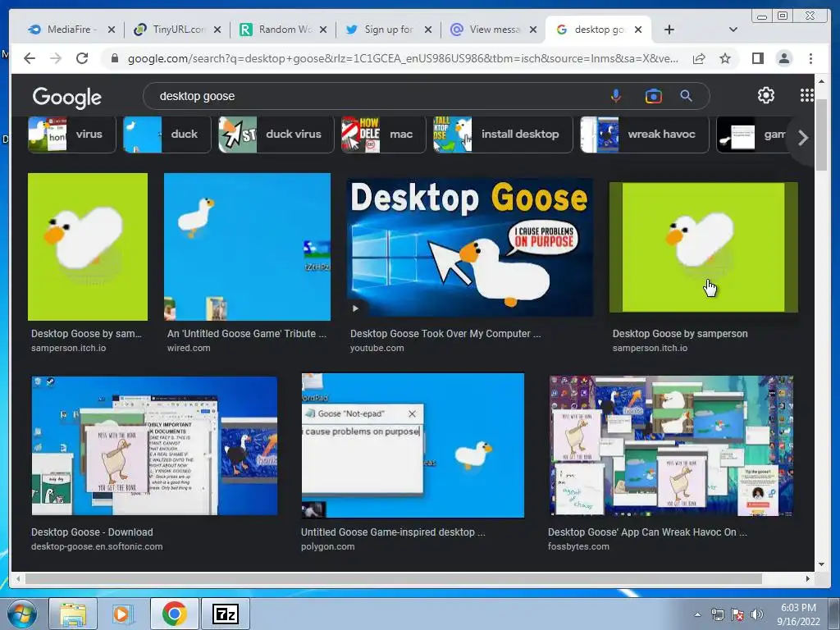Open the Action Center flag icon

737,614
